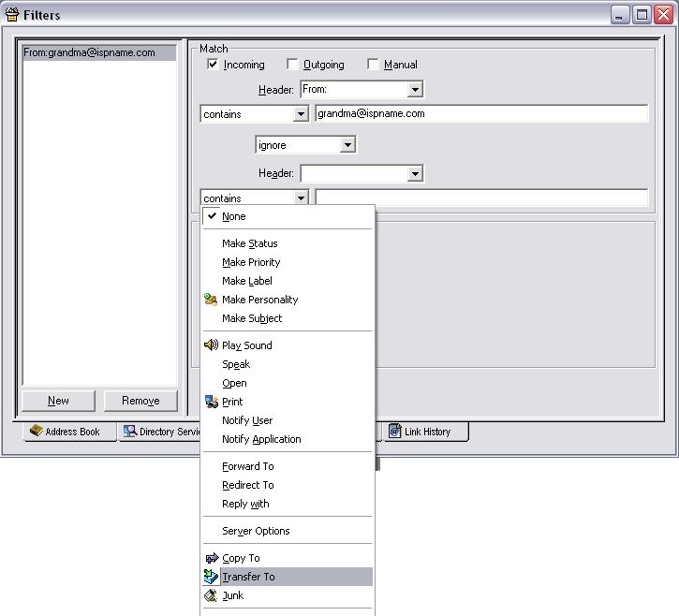The height and width of the screenshot is (616, 679).
Task: Click the grandma@ispname.com match text field
Action: coord(481,114)
